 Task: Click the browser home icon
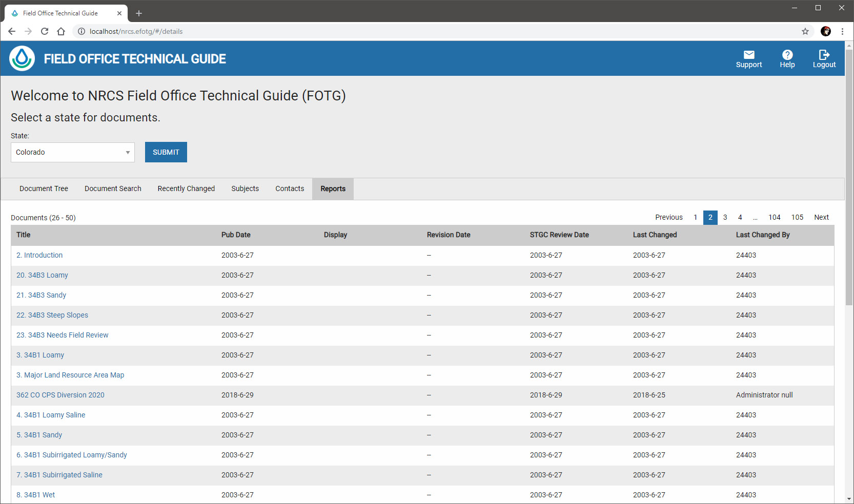(x=61, y=31)
